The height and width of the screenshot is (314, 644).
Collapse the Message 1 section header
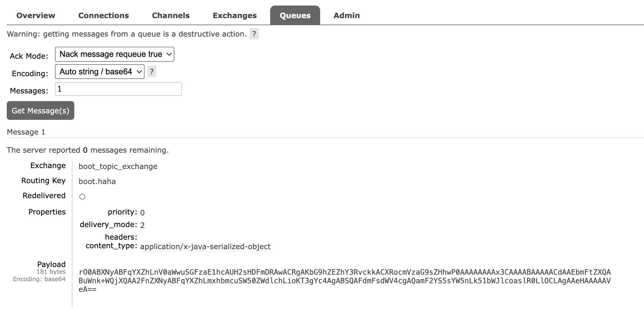[26, 132]
